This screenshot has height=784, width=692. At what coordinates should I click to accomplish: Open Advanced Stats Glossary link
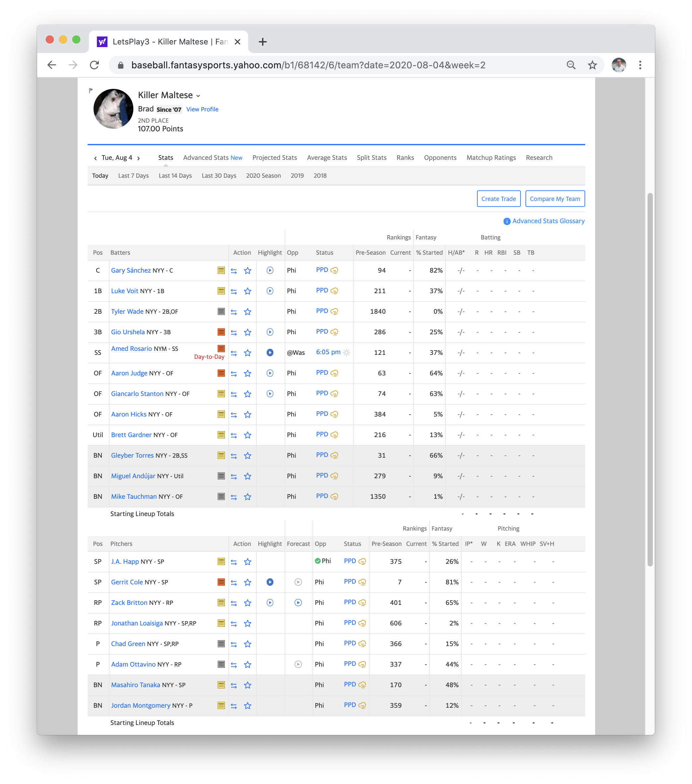[x=548, y=221]
